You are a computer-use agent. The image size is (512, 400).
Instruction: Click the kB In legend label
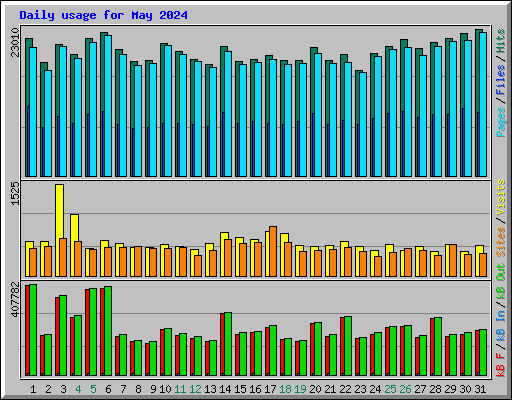point(501,326)
